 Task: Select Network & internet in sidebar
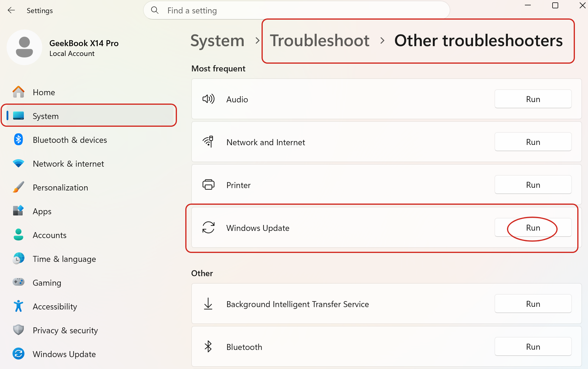click(68, 164)
